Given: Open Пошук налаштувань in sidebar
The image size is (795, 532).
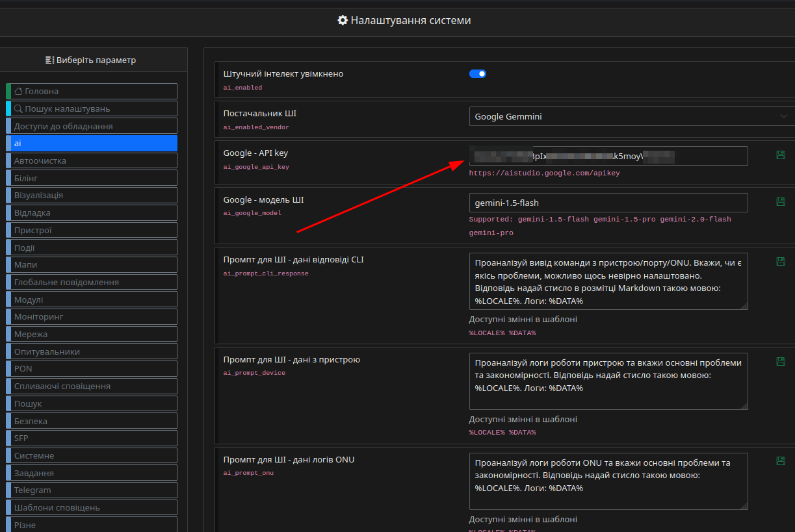Looking at the screenshot, I should (92, 108).
